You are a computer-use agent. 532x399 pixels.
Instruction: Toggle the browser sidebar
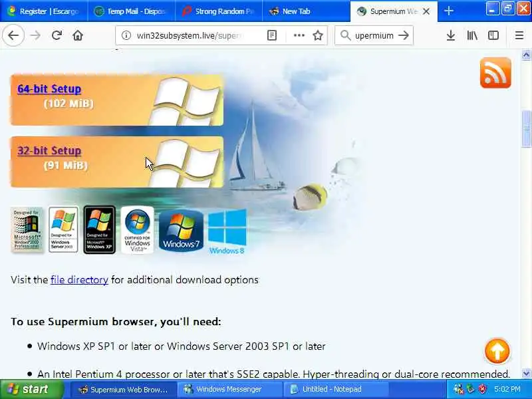(493, 35)
